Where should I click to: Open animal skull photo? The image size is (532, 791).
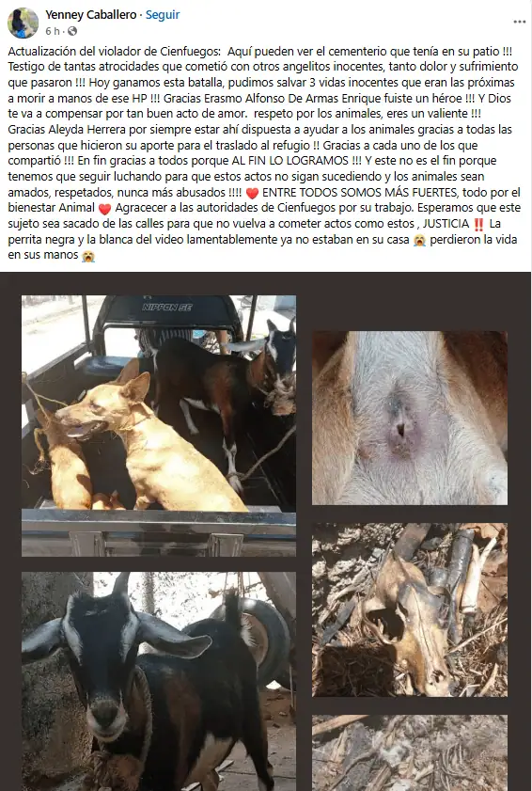pyautogui.click(x=410, y=609)
